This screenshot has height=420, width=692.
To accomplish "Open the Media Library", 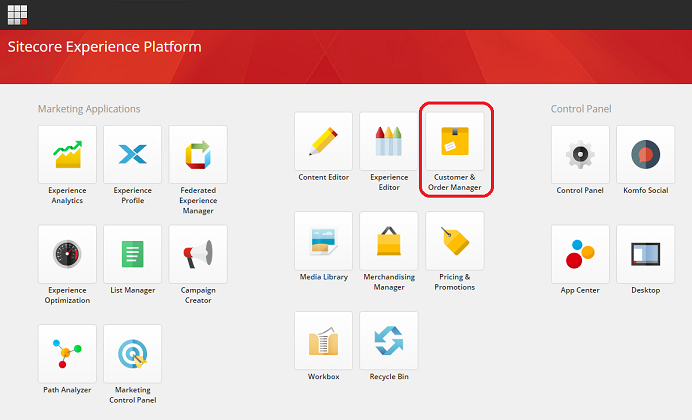I will click(323, 241).
